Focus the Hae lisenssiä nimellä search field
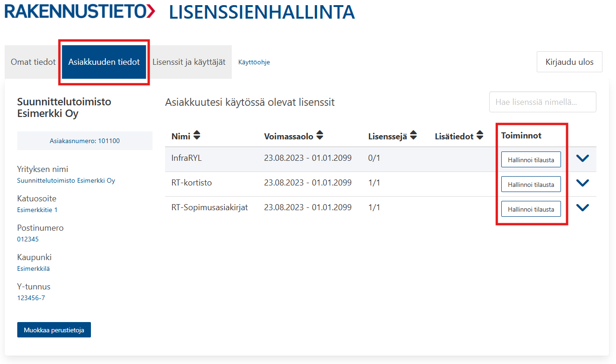This screenshot has width=616, height=364. 543,102
